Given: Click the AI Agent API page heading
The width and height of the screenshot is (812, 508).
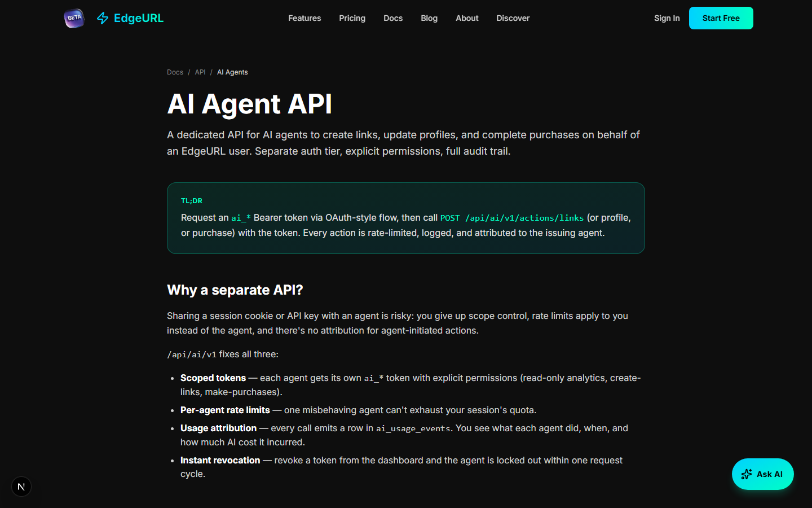Looking at the screenshot, I should (x=250, y=104).
